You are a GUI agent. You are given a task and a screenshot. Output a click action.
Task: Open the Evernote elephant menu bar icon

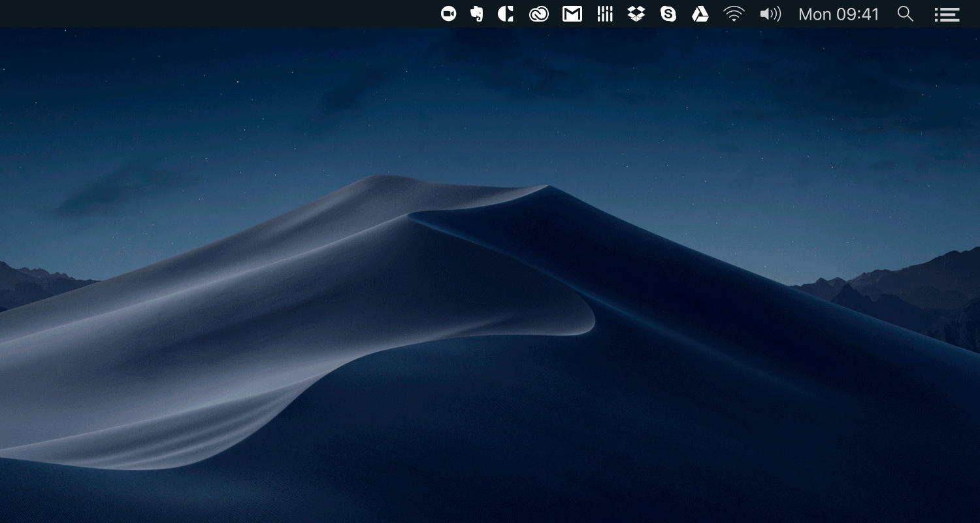click(477, 14)
